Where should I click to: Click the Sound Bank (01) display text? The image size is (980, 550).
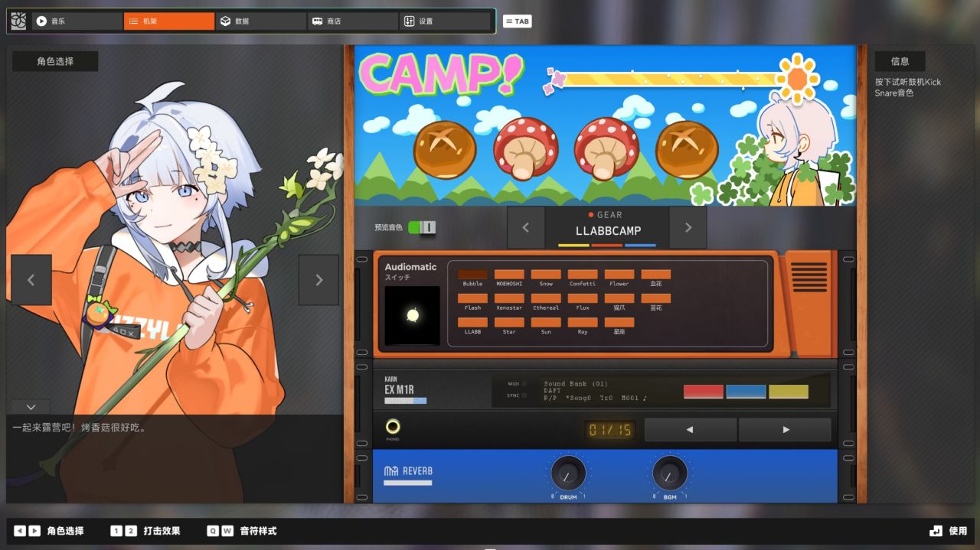point(576,384)
